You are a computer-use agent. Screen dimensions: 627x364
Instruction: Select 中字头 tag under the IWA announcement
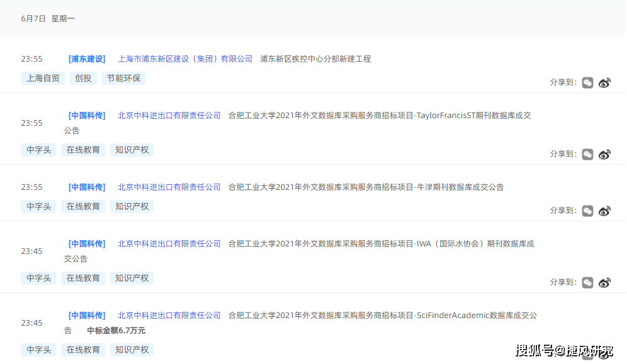coord(38,279)
